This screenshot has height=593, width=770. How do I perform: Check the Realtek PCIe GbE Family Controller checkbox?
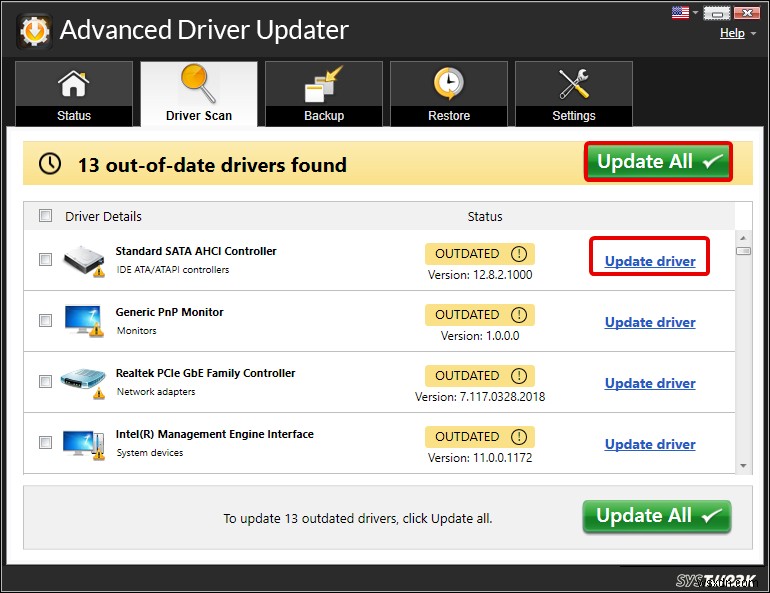(45, 381)
